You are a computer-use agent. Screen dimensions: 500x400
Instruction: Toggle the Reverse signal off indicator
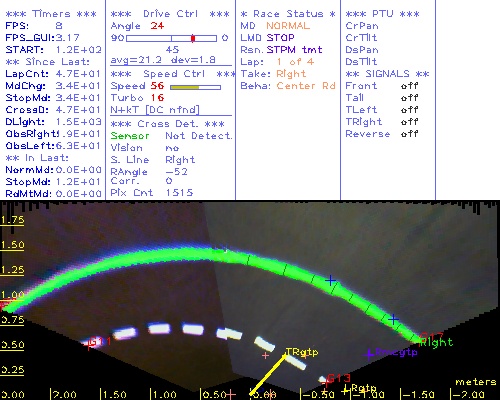pyautogui.click(x=409, y=134)
